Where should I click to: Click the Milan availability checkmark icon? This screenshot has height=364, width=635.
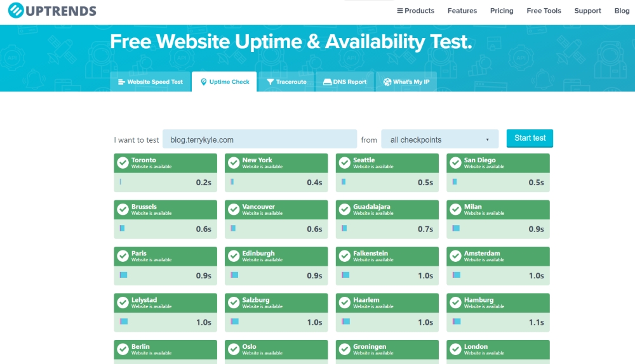pyautogui.click(x=455, y=209)
